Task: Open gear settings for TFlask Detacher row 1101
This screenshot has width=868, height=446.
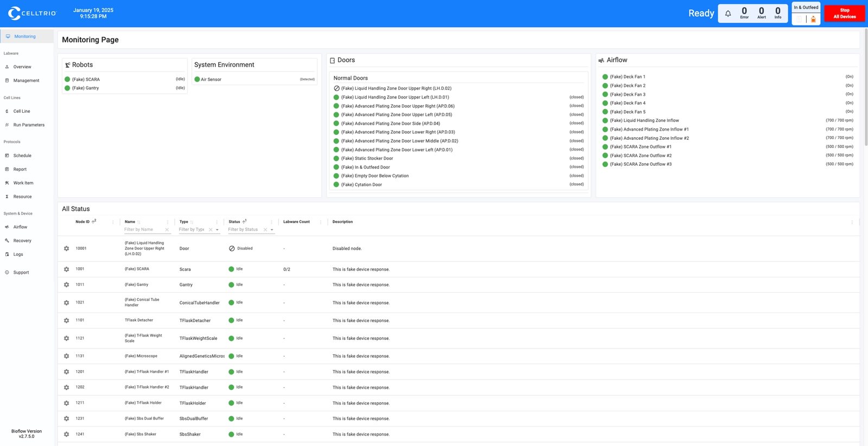Action: click(67, 321)
